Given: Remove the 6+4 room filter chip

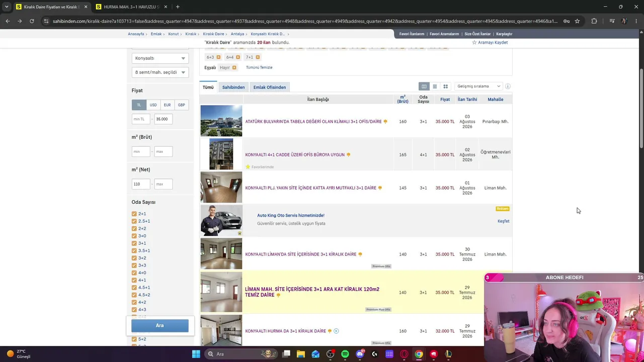Looking at the screenshot, I should coord(238,57).
